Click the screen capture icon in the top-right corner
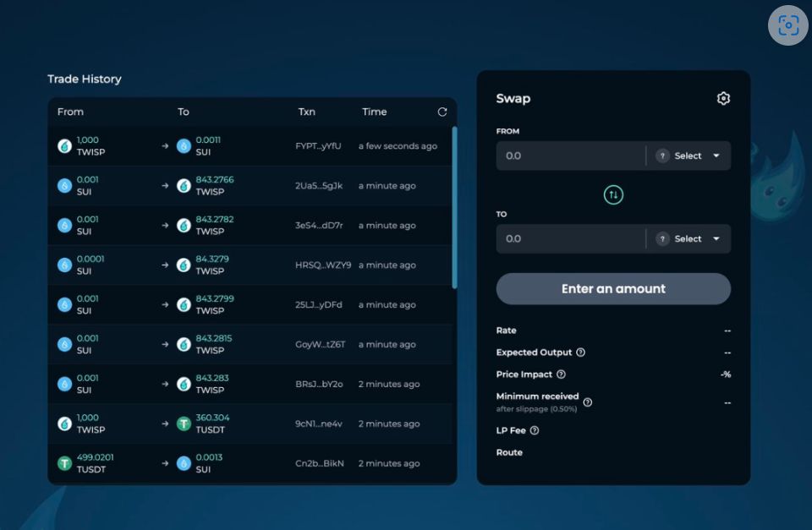812x530 pixels. (x=787, y=25)
